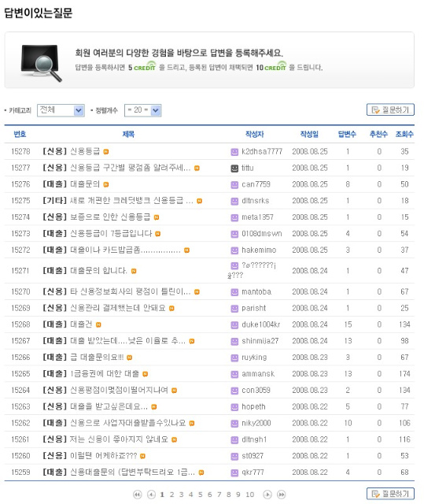Open the post 신용관리 결제했는데 안돼요

click(118, 308)
